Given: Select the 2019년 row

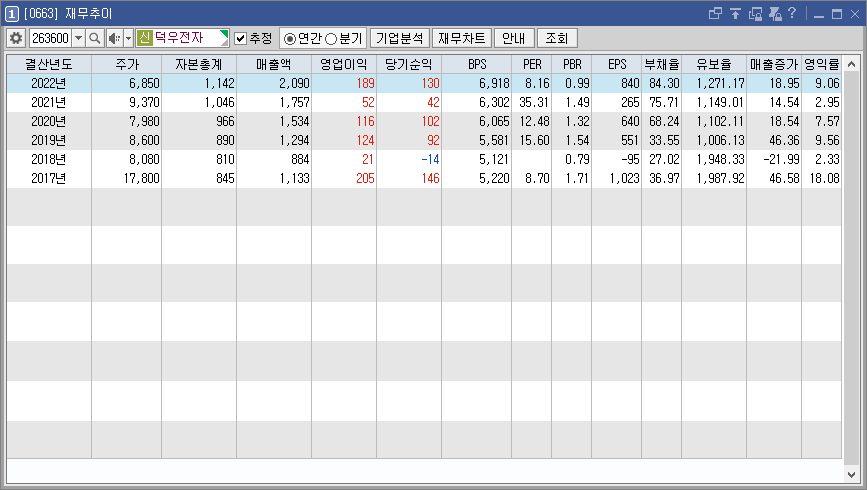Looking at the screenshot, I should click(424, 140).
